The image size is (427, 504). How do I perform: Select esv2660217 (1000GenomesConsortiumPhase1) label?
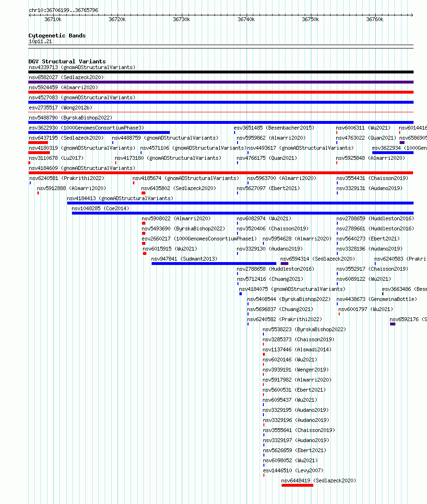coord(199,239)
